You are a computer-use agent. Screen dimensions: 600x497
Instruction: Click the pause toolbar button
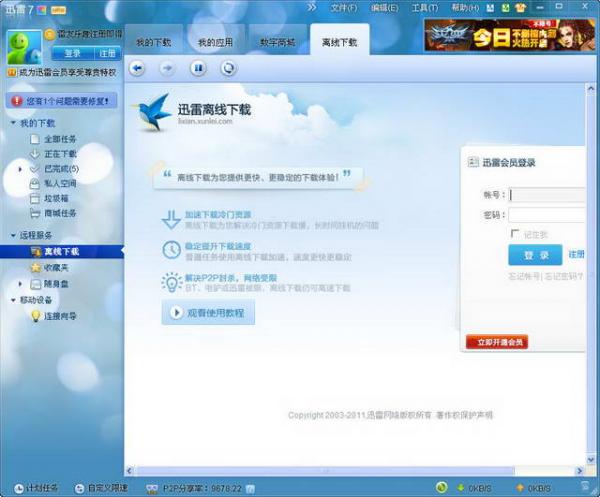point(198,69)
